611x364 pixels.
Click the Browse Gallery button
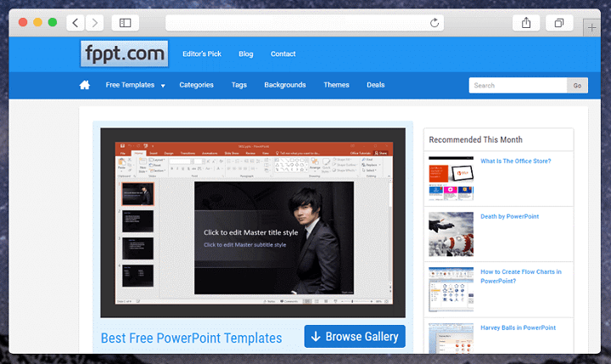[x=355, y=336]
